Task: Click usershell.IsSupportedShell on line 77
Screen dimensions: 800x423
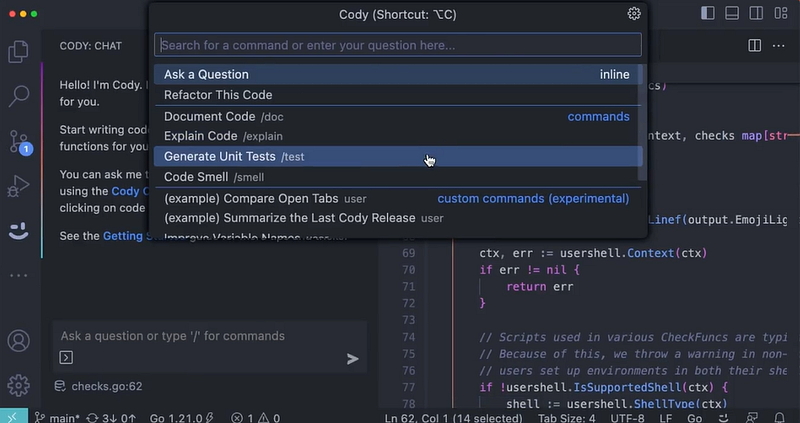Action: pyautogui.click(x=594, y=388)
